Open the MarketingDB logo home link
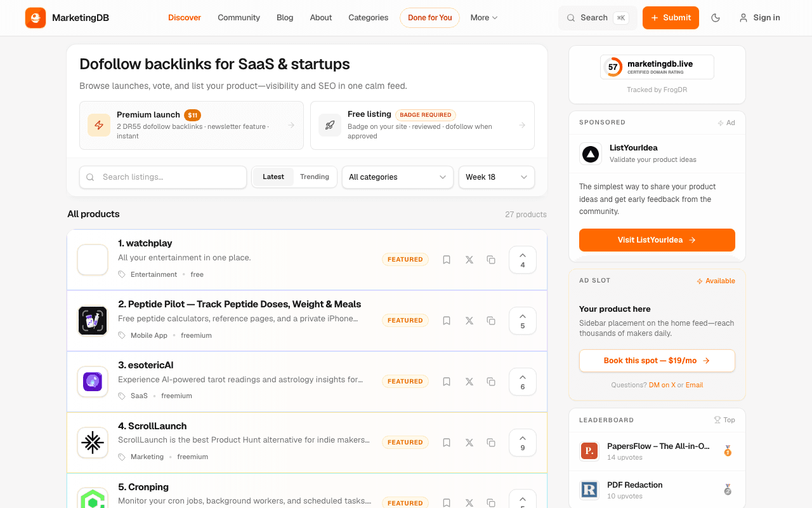The image size is (812, 508). [67, 18]
